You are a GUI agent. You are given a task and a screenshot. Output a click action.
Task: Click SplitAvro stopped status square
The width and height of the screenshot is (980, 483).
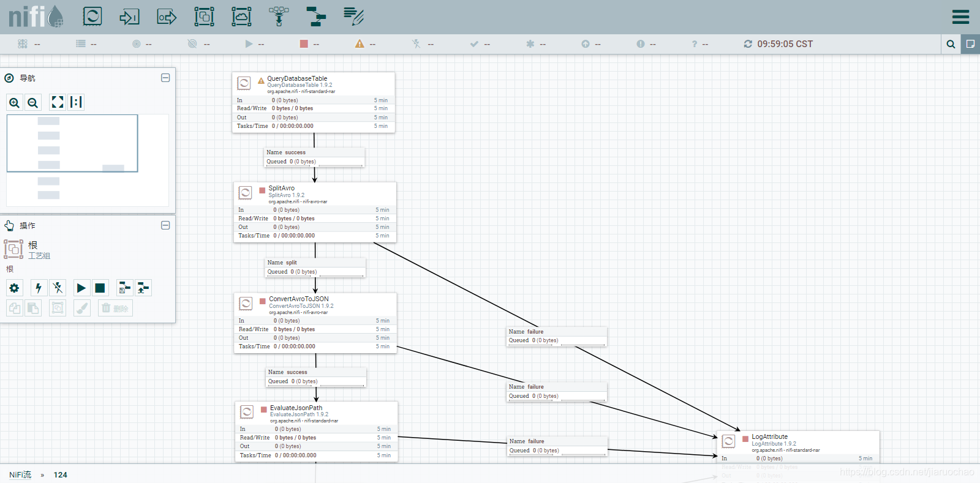(x=263, y=190)
